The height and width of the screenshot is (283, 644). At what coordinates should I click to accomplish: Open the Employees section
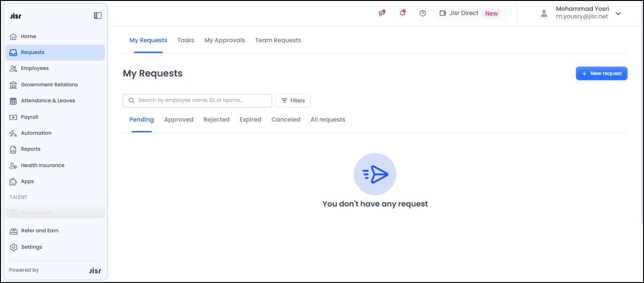(x=34, y=68)
